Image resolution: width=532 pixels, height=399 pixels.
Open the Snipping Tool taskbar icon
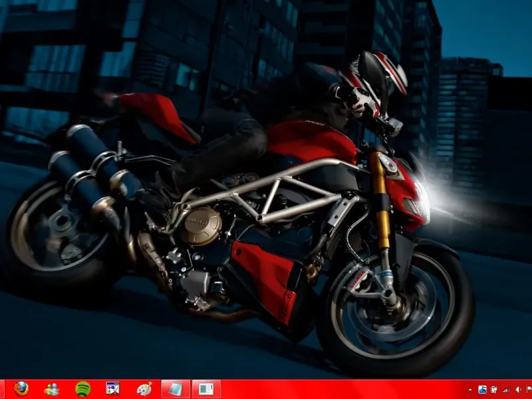pos(112,389)
